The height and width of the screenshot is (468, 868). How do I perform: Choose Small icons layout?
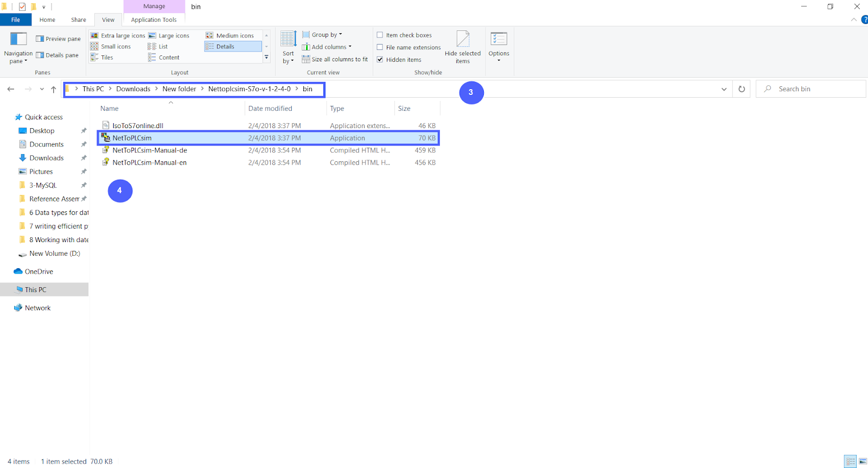pyautogui.click(x=111, y=46)
